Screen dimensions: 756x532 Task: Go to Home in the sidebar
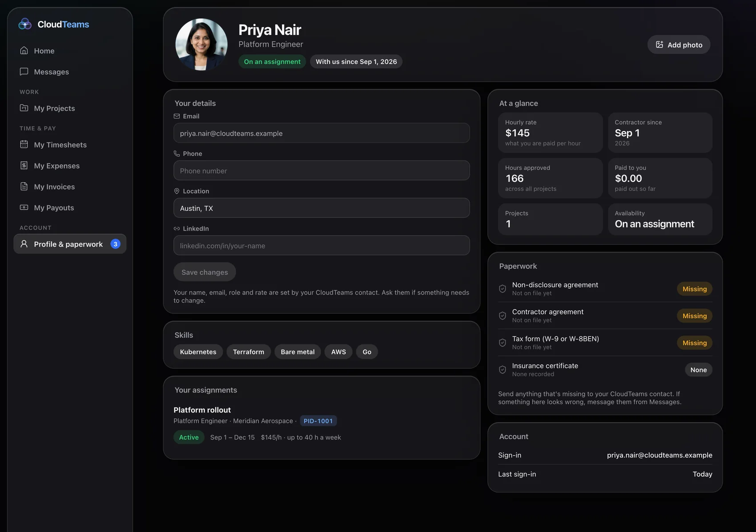[70, 51]
